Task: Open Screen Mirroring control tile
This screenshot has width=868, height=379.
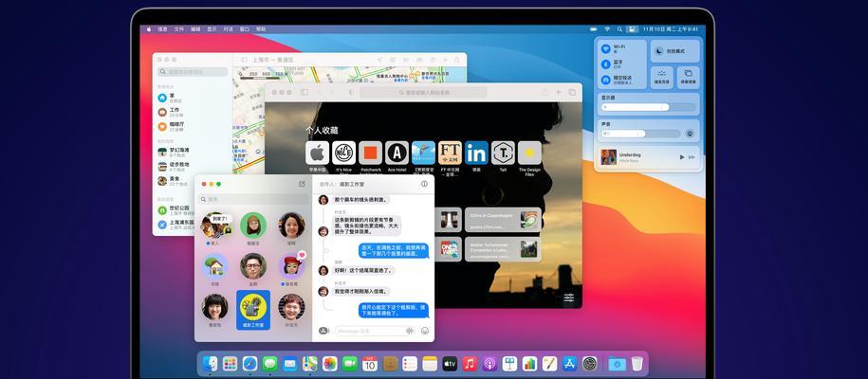Action: [x=688, y=78]
